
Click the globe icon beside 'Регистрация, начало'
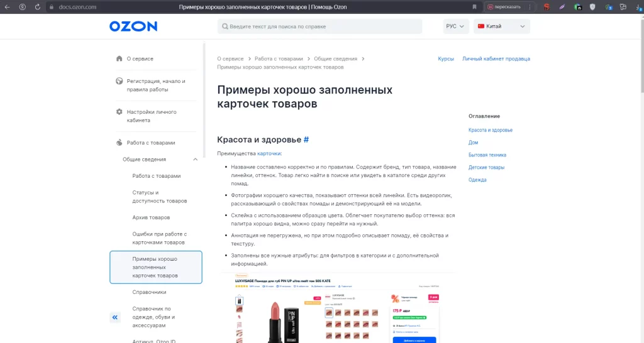(x=119, y=81)
